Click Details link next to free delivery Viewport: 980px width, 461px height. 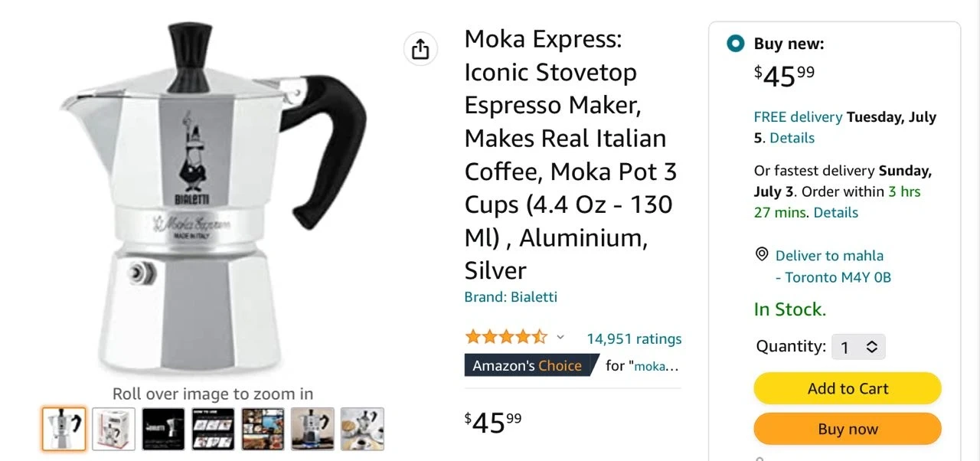pos(792,138)
